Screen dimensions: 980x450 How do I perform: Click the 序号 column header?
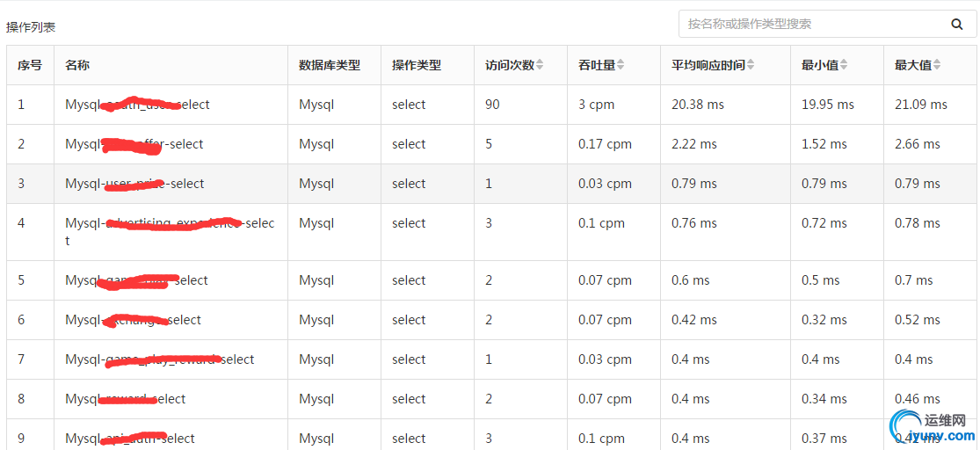[30, 65]
